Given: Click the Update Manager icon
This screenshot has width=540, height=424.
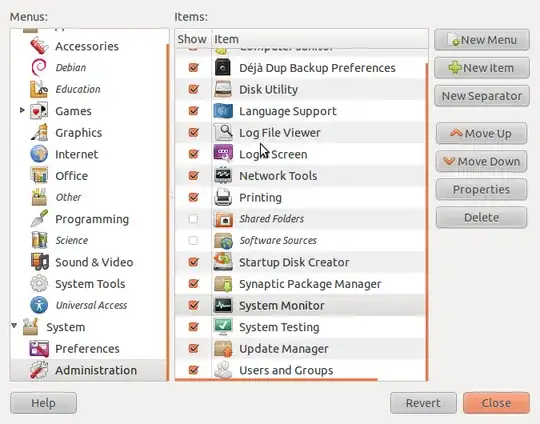Looking at the screenshot, I should tap(223, 349).
